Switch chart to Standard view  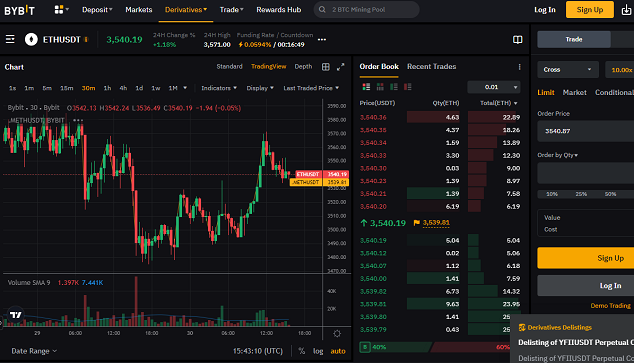tap(229, 67)
